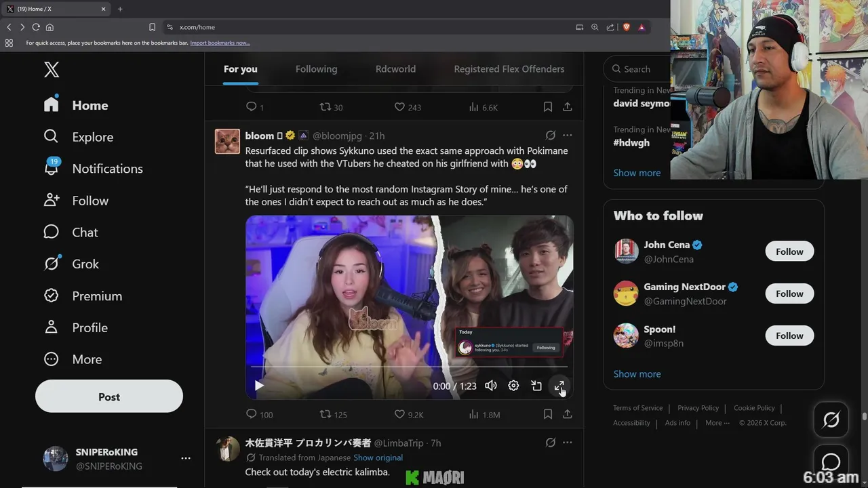Open bloom's profile avatar
The width and height of the screenshot is (868, 488).
point(227,142)
